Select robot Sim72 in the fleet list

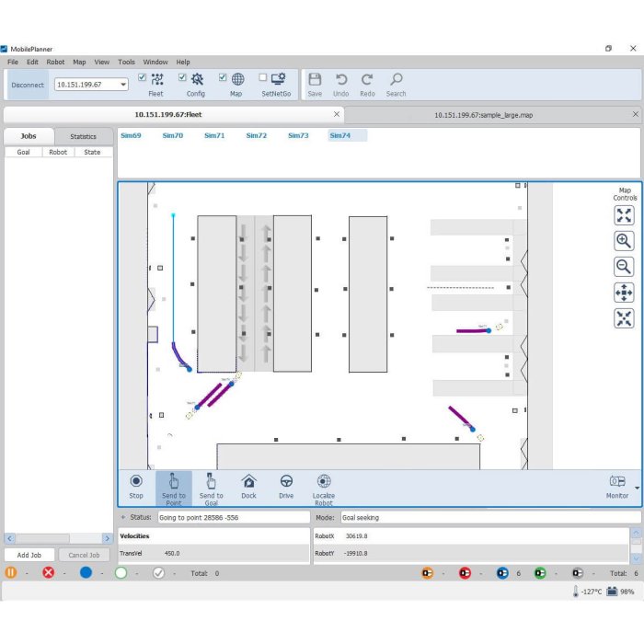256,135
